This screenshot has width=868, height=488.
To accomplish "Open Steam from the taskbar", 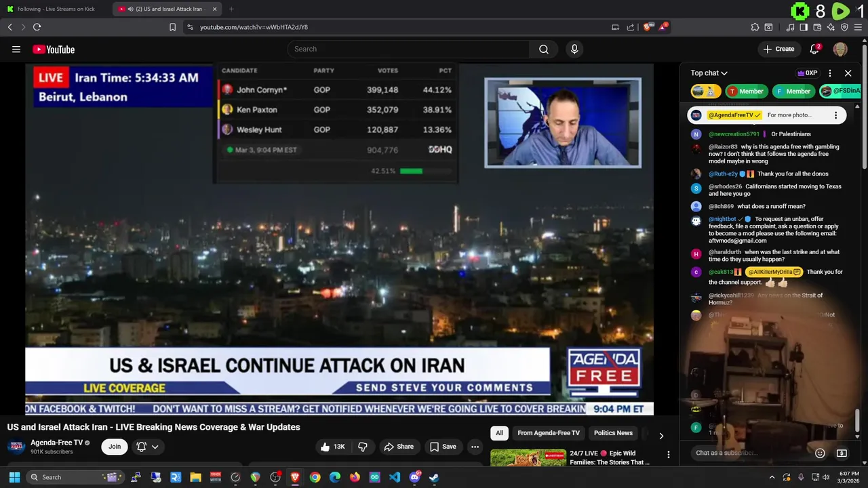I will click(x=434, y=477).
